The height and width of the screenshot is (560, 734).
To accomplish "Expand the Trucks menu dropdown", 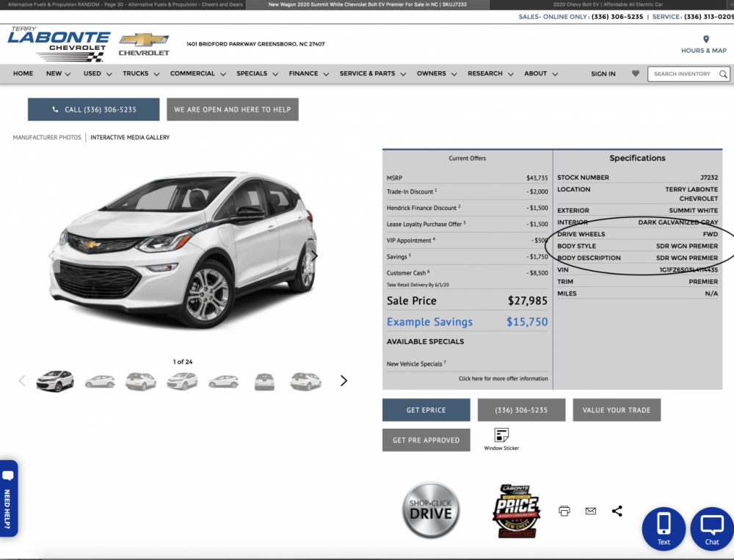I will [140, 73].
